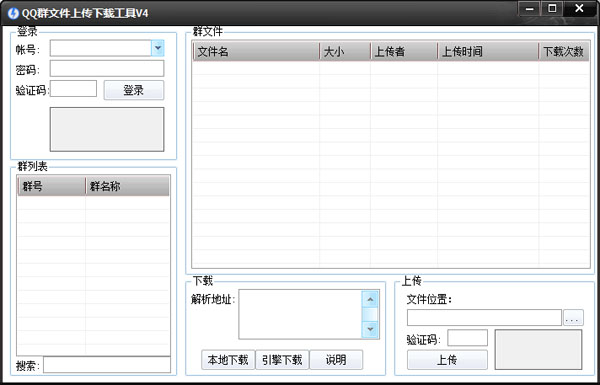Click the 引擎下载 button
Screen dimensions: 600x385
click(x=282, y=360)
